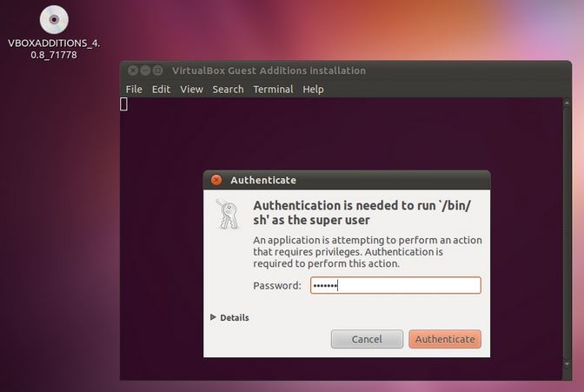The height and width of the screenshot is (392, 584).
Task: Click scrollbar down arrow in terminal
Action: point(567,363)
